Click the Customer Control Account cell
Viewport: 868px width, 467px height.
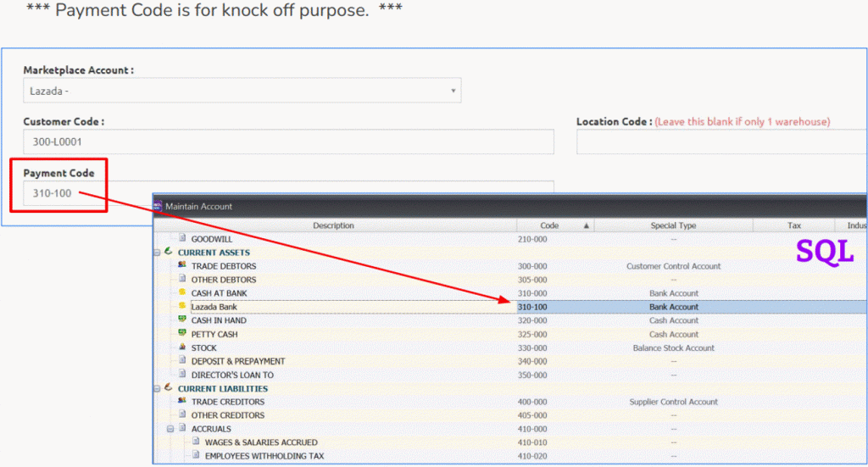[x=673, y=266]
